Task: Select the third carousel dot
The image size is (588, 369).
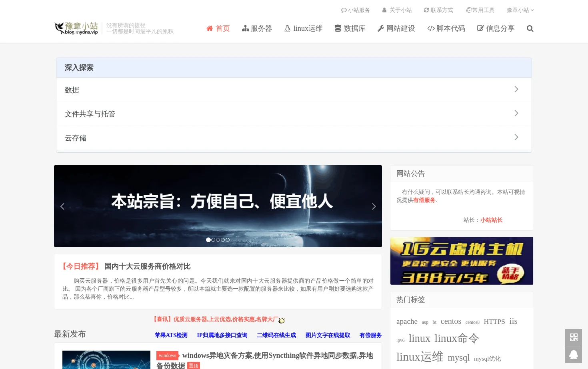Action: click(218, 240)
